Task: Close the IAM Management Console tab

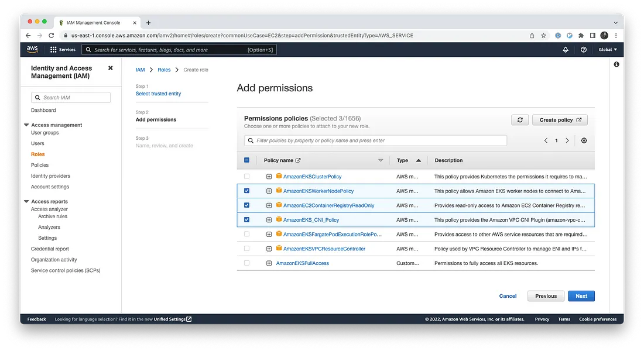Action: pyautogui.click(x=135, y=23)
